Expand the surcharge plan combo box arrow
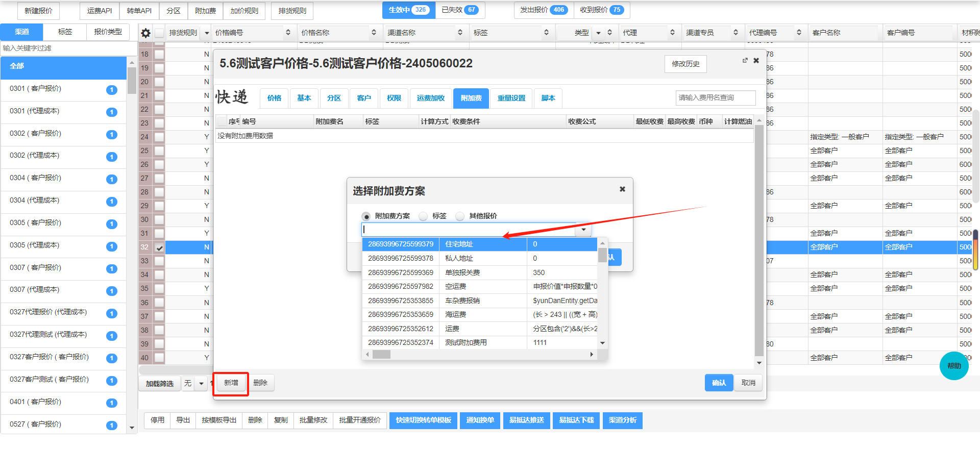Image resolution: width=980 pixels, height=449 pixels. (x=583, y=230)
